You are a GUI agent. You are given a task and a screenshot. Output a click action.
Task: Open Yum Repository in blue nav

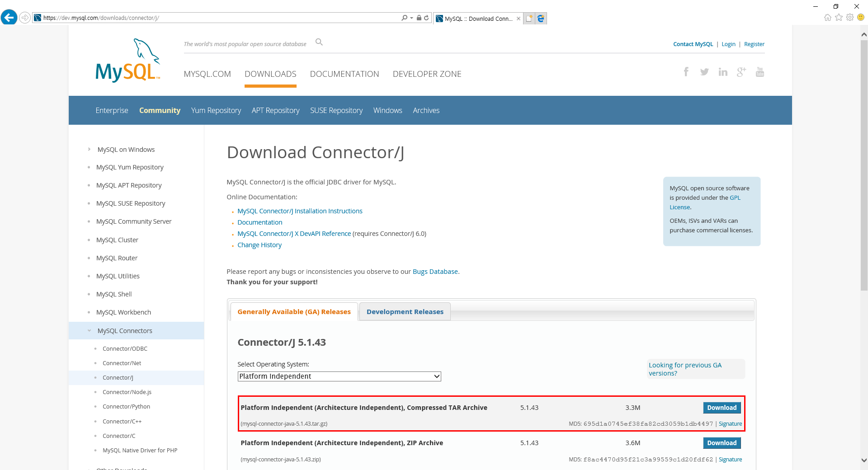(216, 110)
